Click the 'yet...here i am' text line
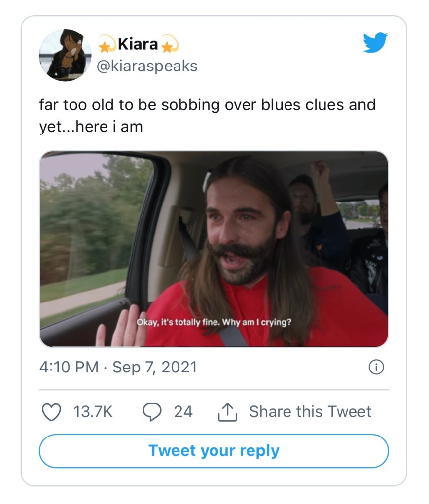 [x=91, y=127]
